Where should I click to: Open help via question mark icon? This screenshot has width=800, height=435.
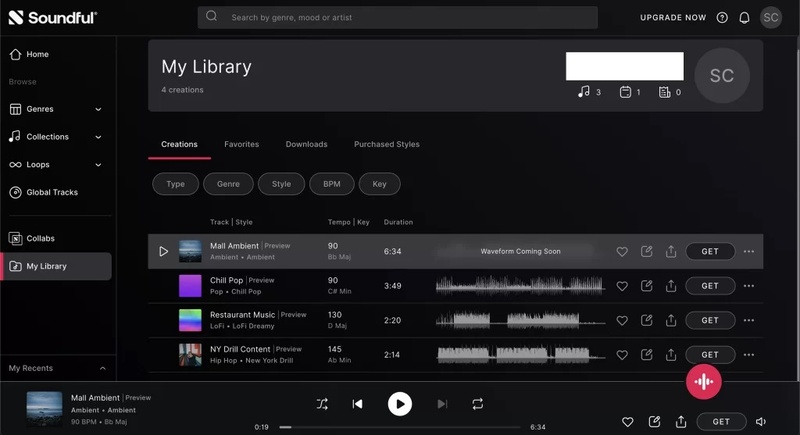[722, 17]
